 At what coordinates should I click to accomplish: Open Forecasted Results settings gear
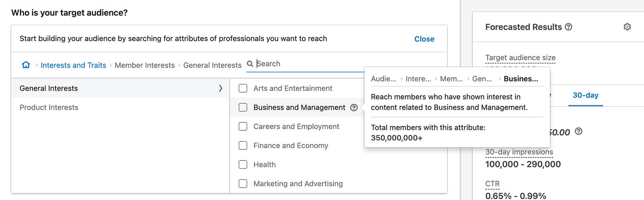tap(627, 27)
